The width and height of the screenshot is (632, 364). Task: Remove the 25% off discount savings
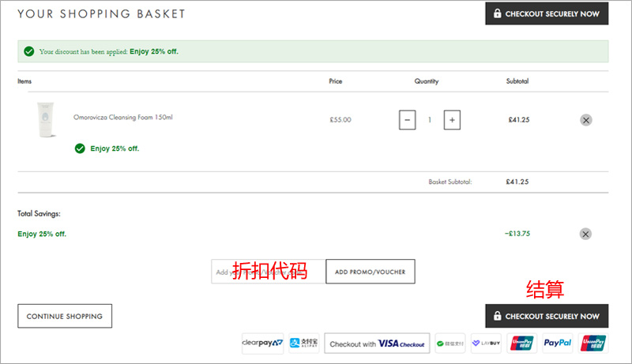click(x=585, y=234)
